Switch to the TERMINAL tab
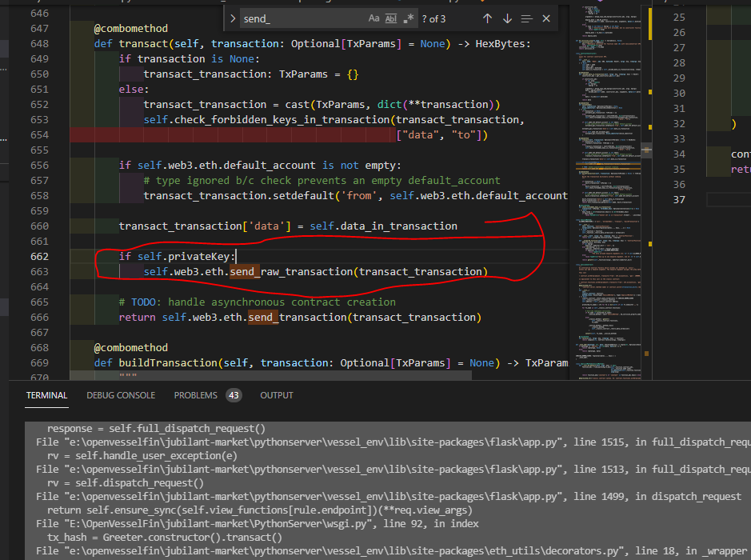 point(46,395)
